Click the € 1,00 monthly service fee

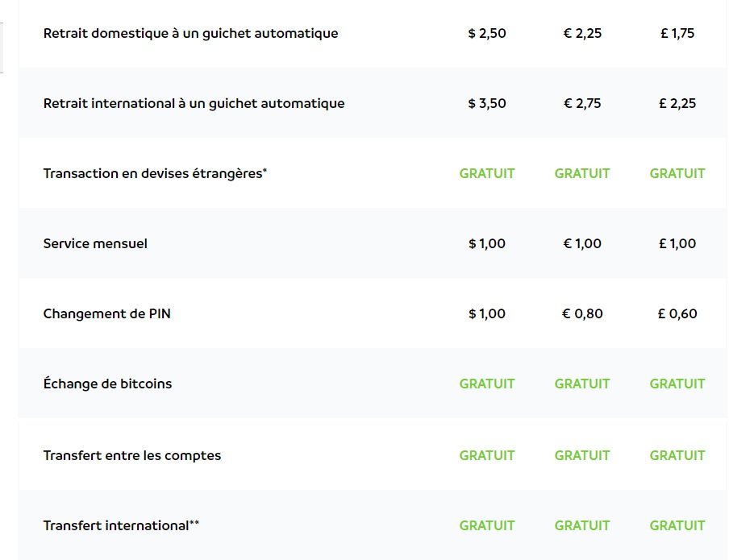(x=582, y=243)
